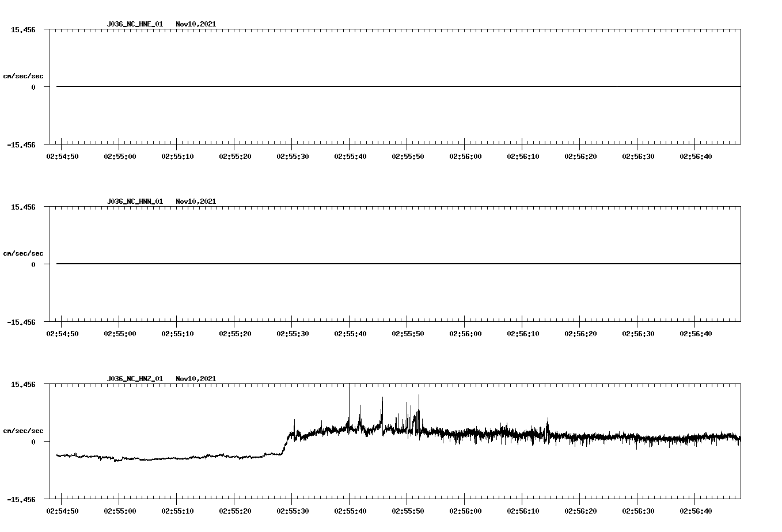Viewport: 782px width, 532px height.
Task: Click 02:55:40 time label under HNN plot
Action: [x=350, y=334]
